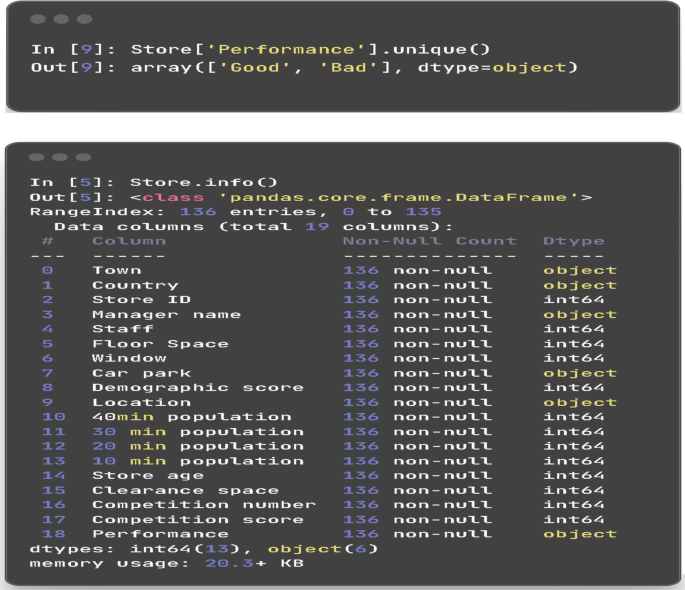Click the object dtype of the Town row
This screenshot has height=590, width=685.
coord(579,270)
